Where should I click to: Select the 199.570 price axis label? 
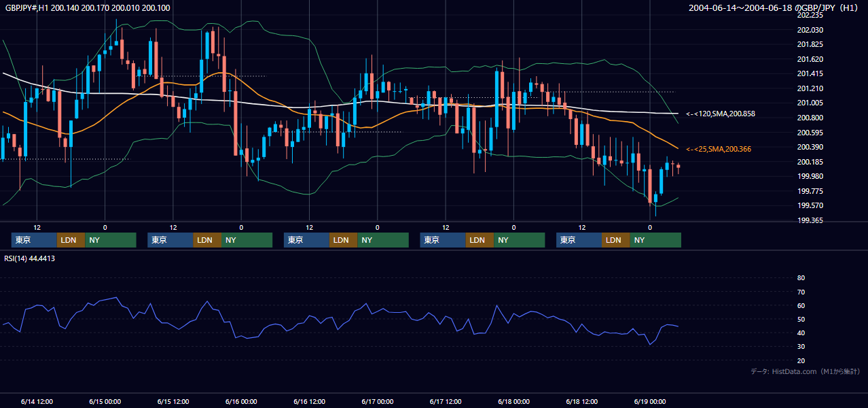pyautogui.click(x=810, y=205)
